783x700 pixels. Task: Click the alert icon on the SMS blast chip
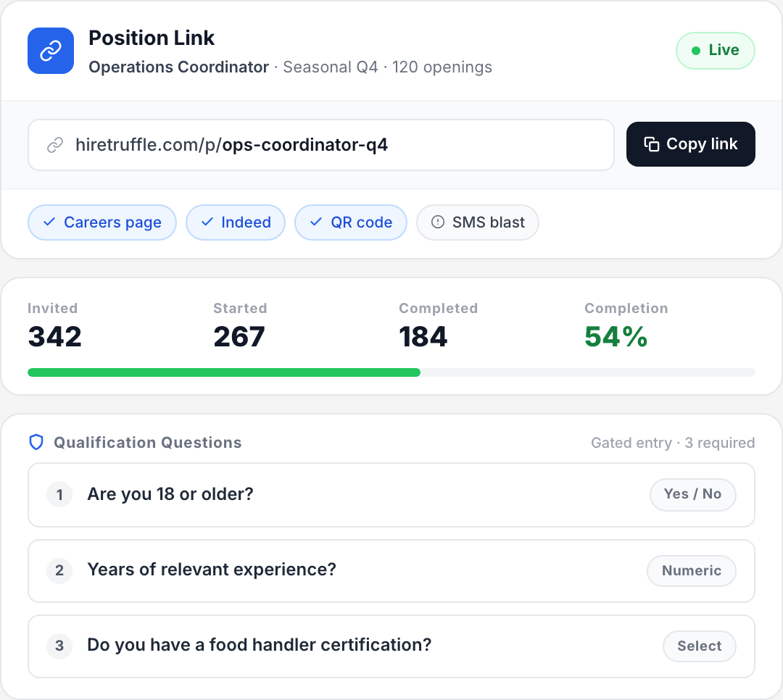coord(436,222)
